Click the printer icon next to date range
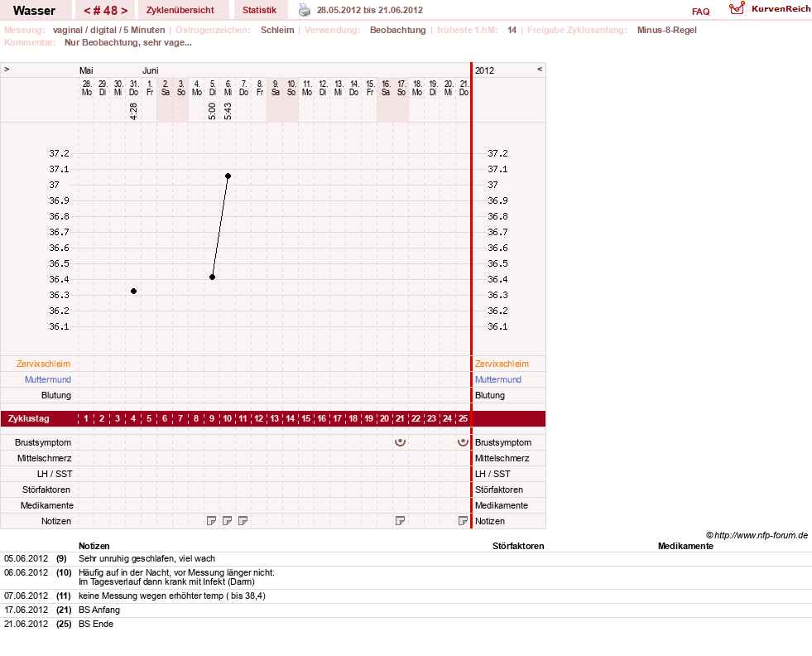812x656 pixels. pos(305,10)
